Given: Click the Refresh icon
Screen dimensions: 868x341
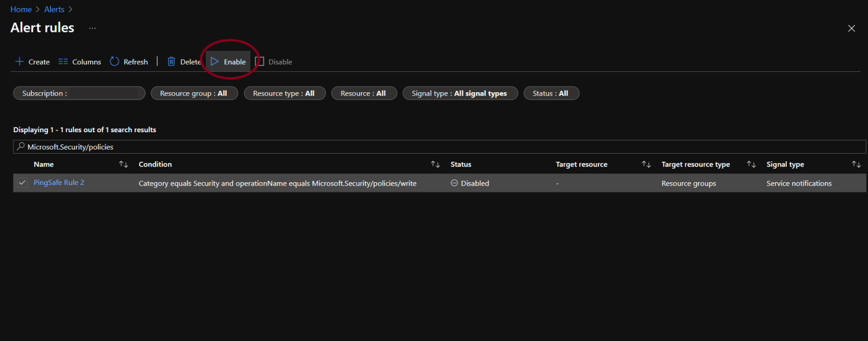Looking at the screenshot, I should (x=114, y=61).
